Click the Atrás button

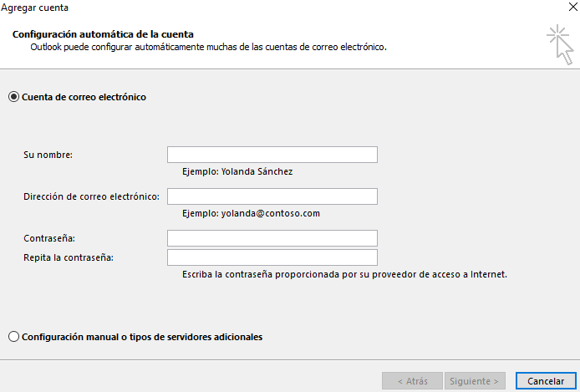(x=413, y=381)
